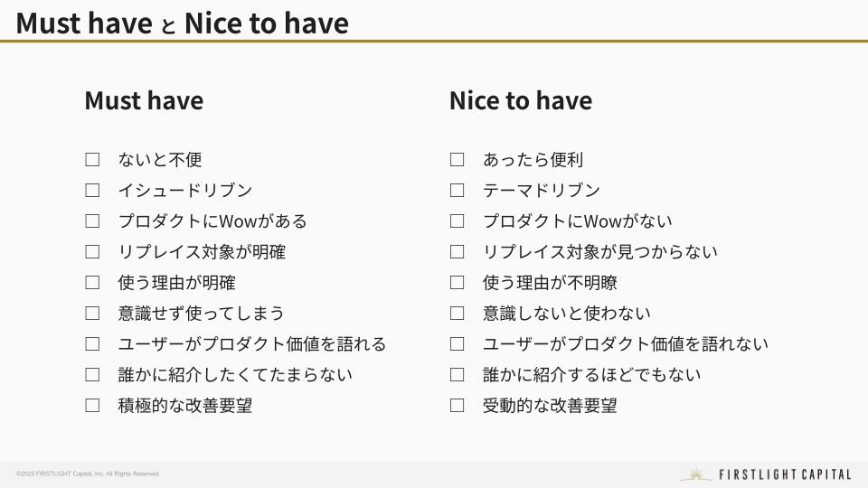
Task: Select the slide title 'Must have と Nice to have'
Action: (x=182, y=23)
